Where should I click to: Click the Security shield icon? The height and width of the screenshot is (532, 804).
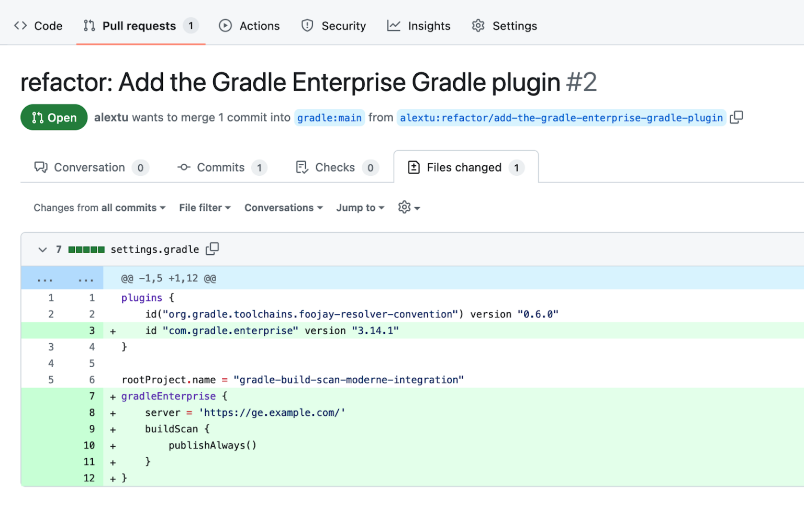pyautogui.click(x=307, y=26)
